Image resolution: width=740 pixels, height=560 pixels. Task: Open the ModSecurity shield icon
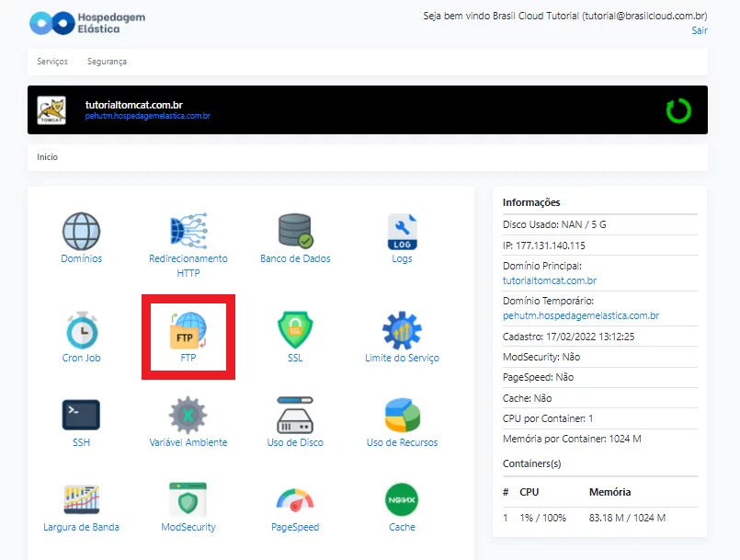pos(188,499)
